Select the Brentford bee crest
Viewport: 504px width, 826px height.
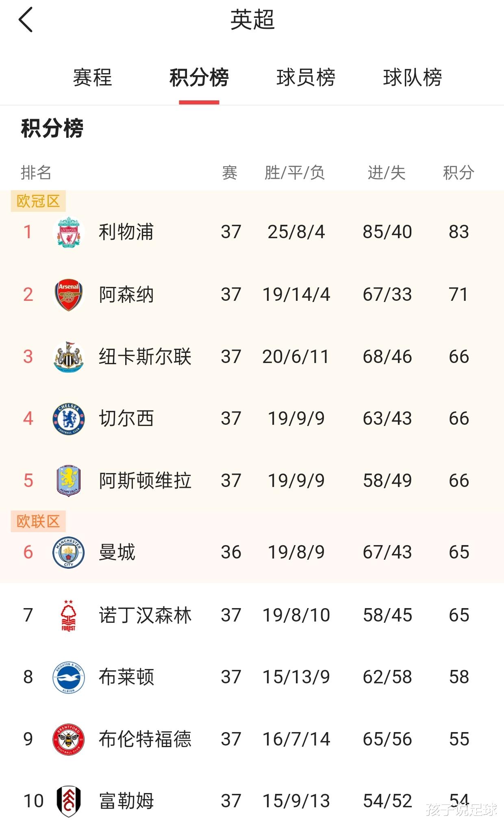pos(69,739)
